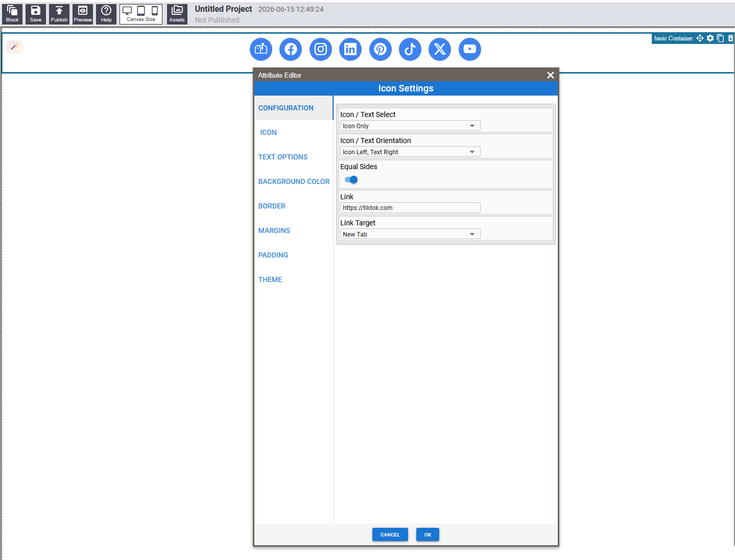
Task: Open the Link Target dropdown
Action: pos(410,234)
